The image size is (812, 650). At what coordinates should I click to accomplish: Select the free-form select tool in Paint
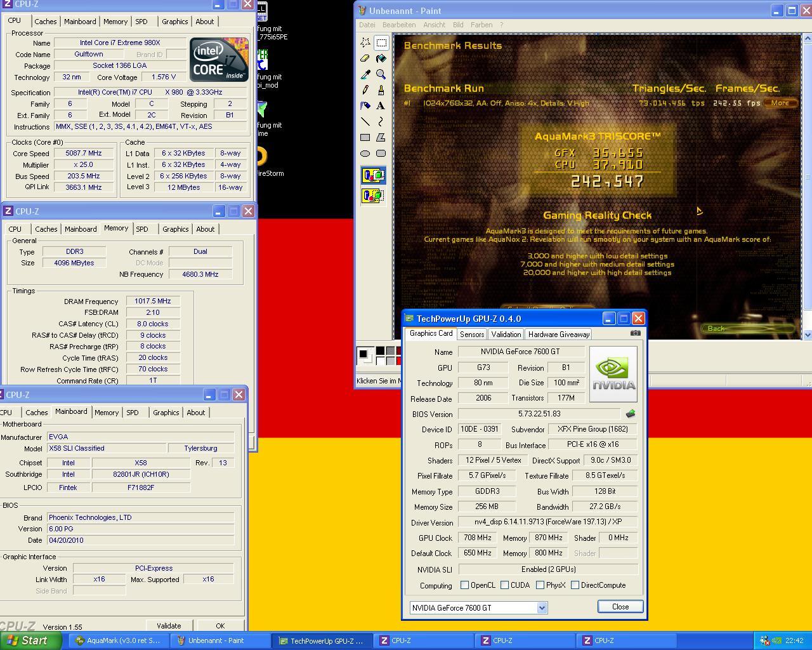click(365, 43)
